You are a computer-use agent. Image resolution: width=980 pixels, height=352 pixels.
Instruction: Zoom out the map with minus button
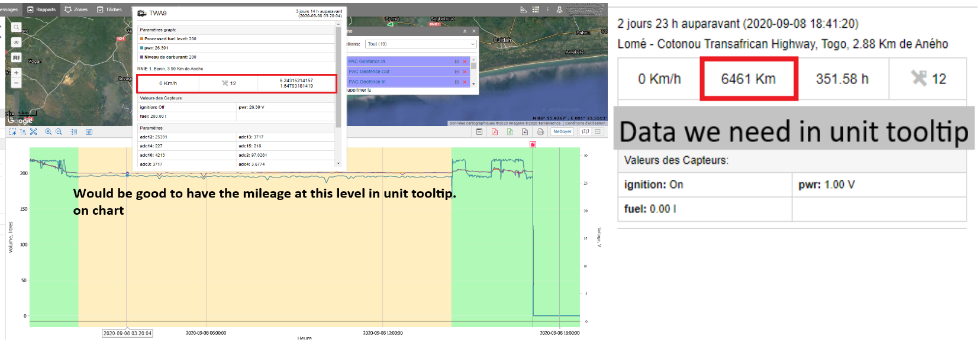pos(16,83)
